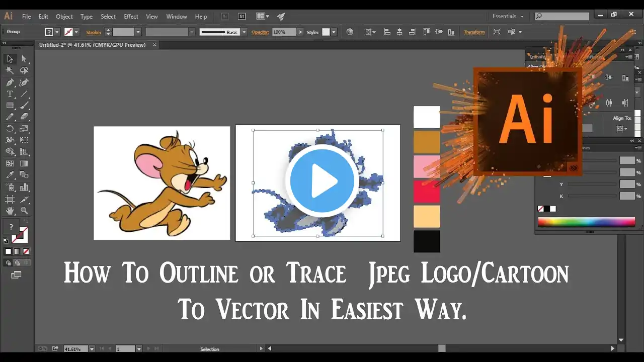This screenshot has width=644, height=362.
Task: Activate the Eyedropper tool
Action: pos(10,174)
